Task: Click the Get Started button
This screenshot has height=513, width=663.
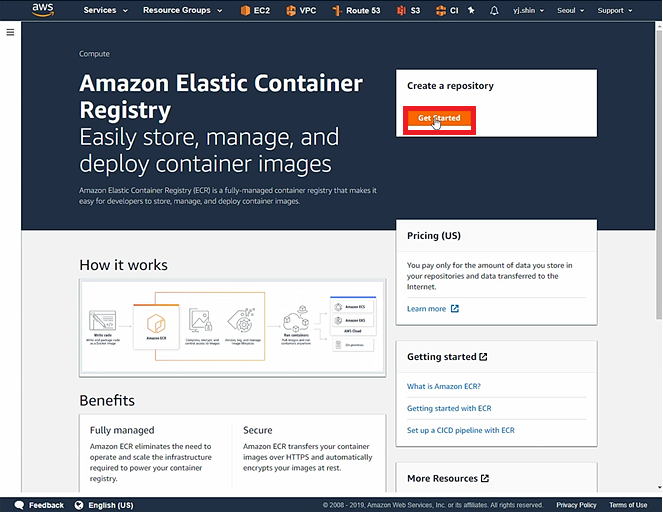Action: pyautogui.click(x=439, y=118)
